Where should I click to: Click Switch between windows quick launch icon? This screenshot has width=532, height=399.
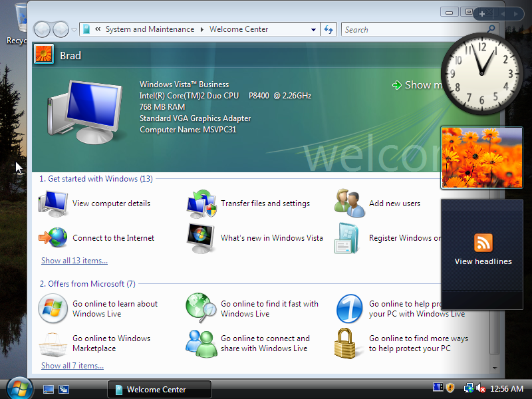pos(64,389)
